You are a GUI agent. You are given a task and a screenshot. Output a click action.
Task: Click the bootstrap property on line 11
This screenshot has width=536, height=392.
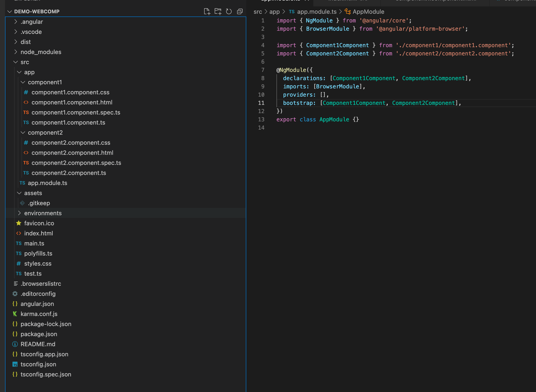[x=298, y=103]
